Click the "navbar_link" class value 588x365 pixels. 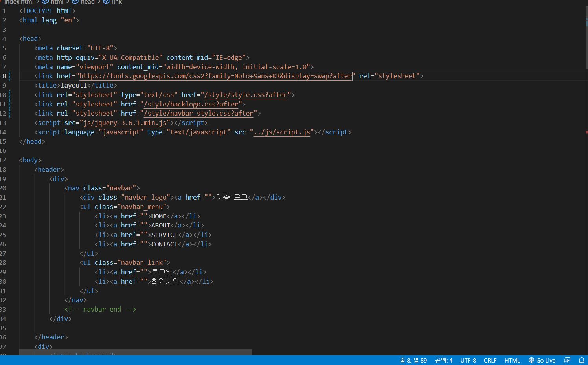click(142, 262)
